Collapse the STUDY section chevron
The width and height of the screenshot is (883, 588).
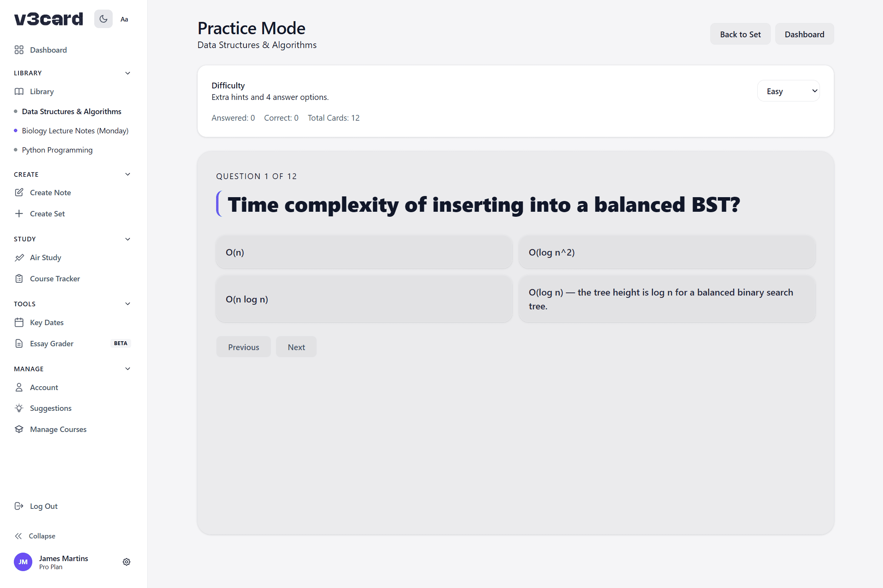point(128,239)
